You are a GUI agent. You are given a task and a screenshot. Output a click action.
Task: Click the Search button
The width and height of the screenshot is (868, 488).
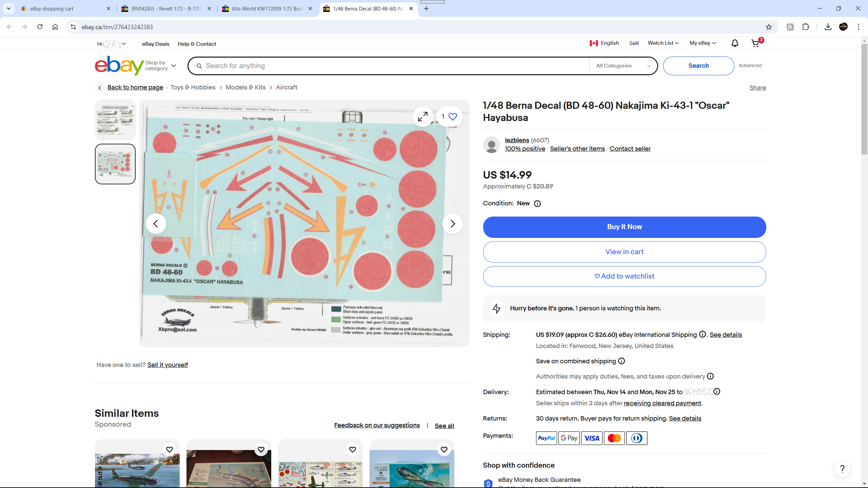[698, 66]
